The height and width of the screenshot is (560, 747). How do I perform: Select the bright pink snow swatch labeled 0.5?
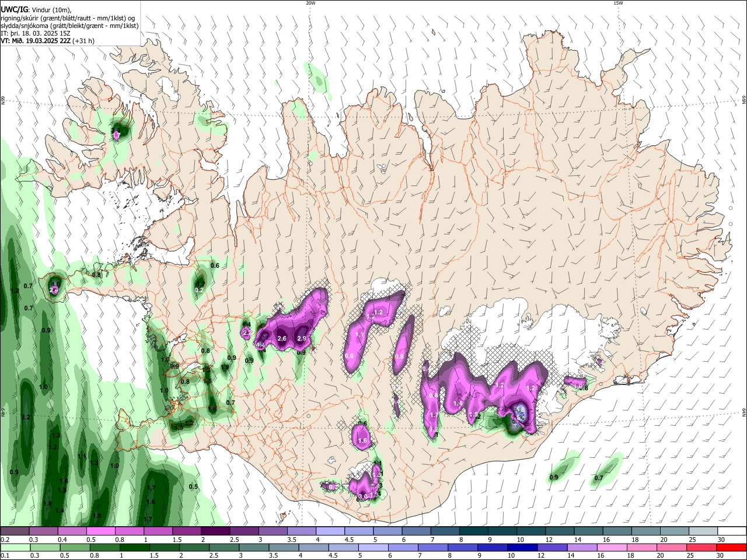click(100, 531)
